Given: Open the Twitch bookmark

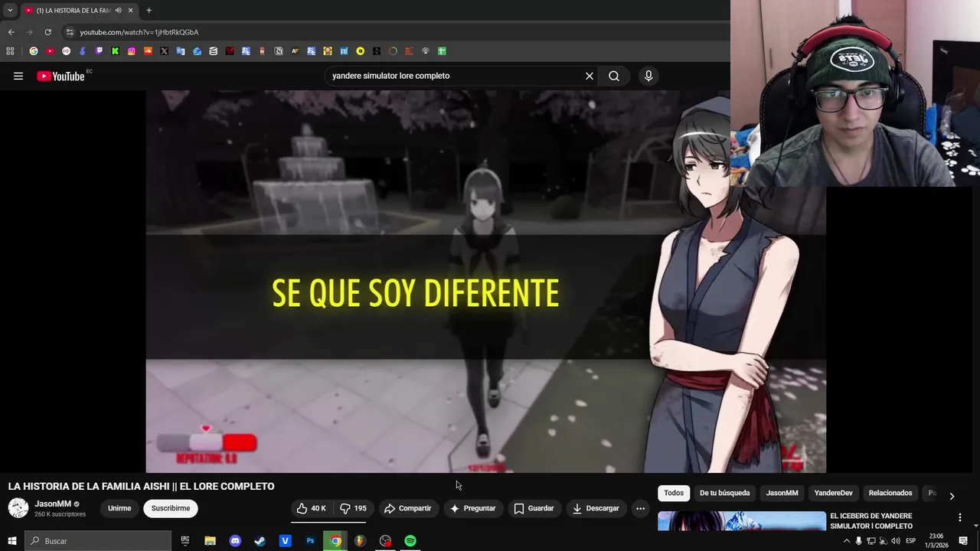Looking at the screenshot, I should pyautogui.click(x=99, y=51).
